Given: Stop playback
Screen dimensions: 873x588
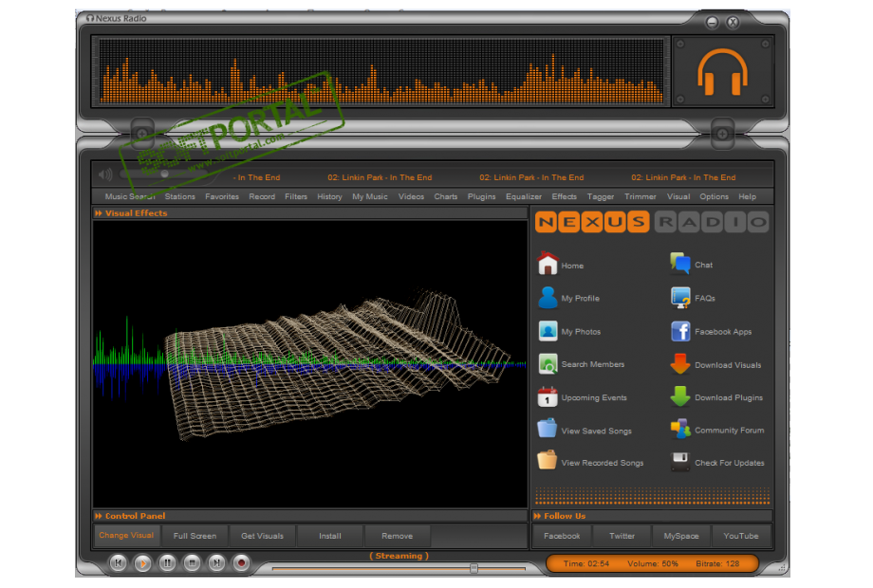Looking at the screenshot, I should (x=192, y=563).
